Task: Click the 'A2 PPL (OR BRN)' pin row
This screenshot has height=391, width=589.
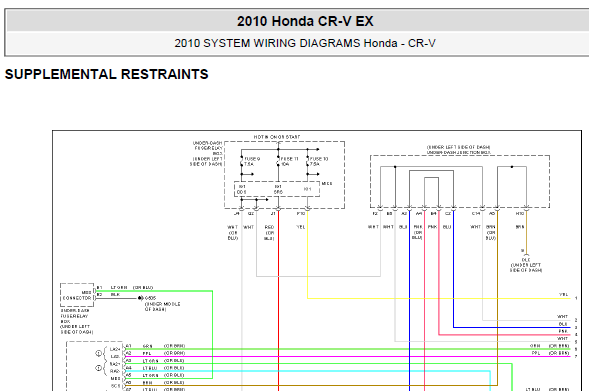Action: pyautogui.click(x=155, y=353)
